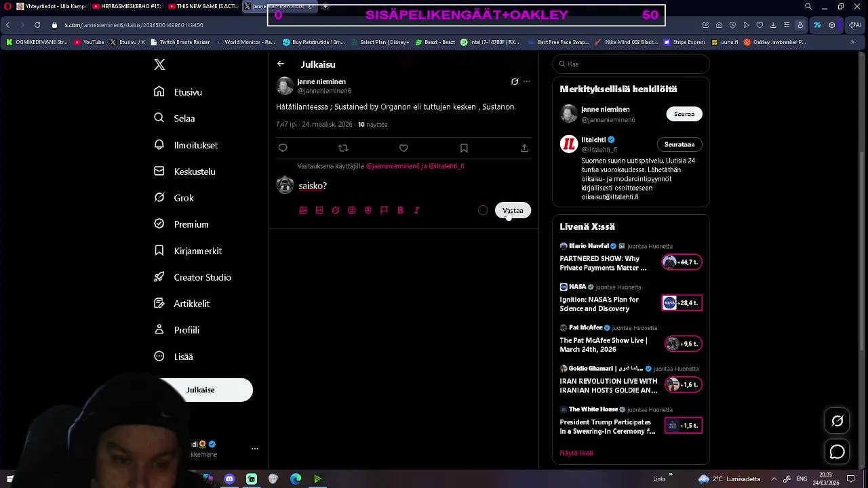Viewport: 868px width, 488px height.
Task: Click Grok enhance icon in reply toolbar
Action: coord(336,210)
